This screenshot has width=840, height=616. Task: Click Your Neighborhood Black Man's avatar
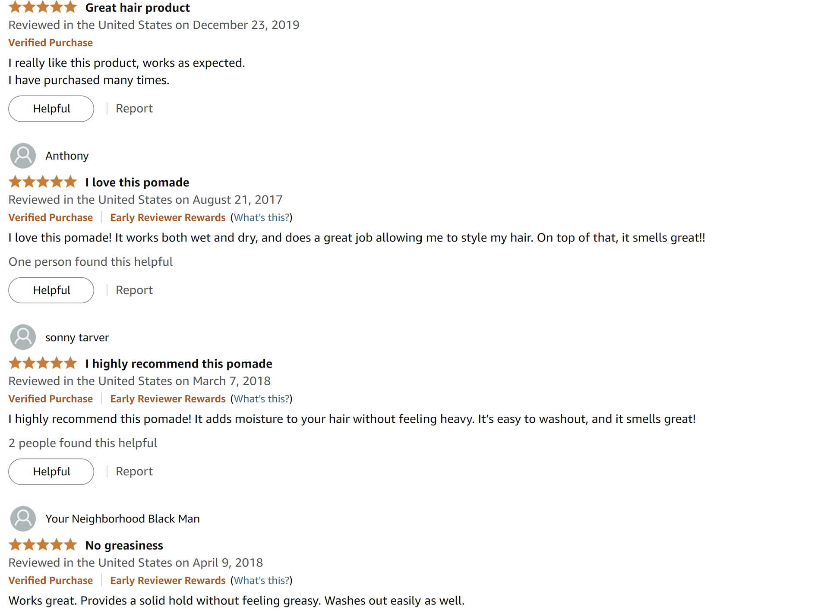(x=23, y=519)
